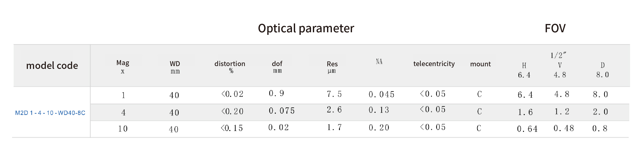
Task: Select the 0.045 NA value cell
Action: [381, 94]
